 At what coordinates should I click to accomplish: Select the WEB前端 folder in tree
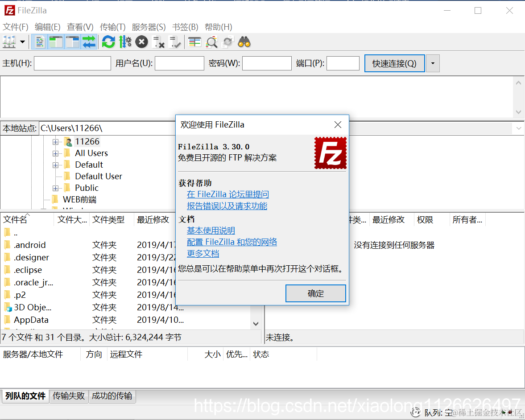[80, 199]
